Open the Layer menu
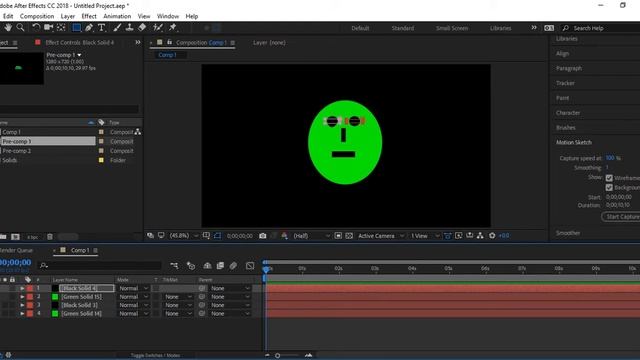This screenshot has height=360, width=640. click(x=68, y=16)
